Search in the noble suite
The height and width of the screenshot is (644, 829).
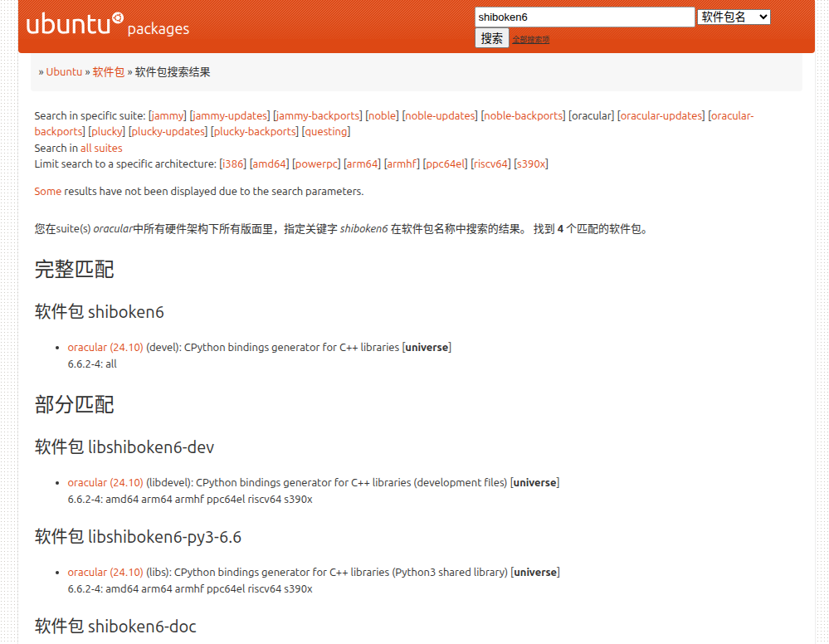(382, 116)
